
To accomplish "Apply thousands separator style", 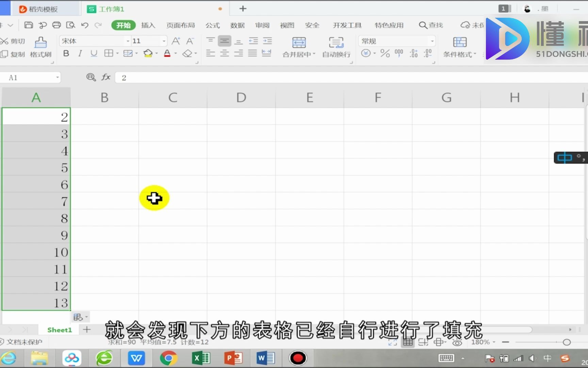I will coord(399,53).
